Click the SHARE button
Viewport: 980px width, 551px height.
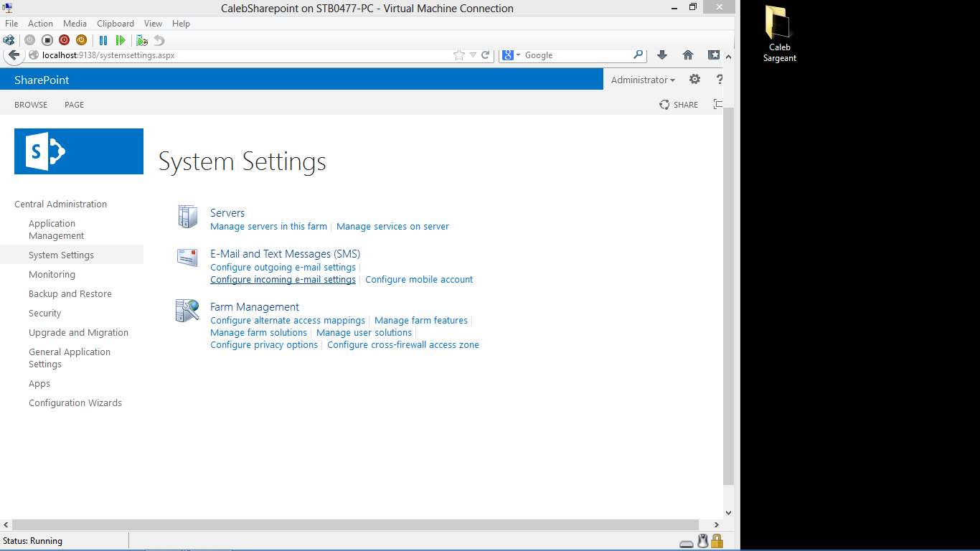(x=679, y=105)
